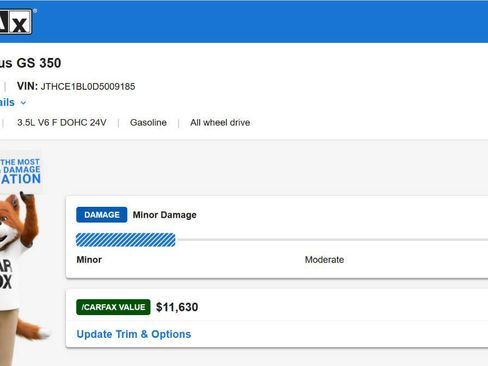
Task: Click the Moderate label on damage scale
Action: [x=324, y=260]
